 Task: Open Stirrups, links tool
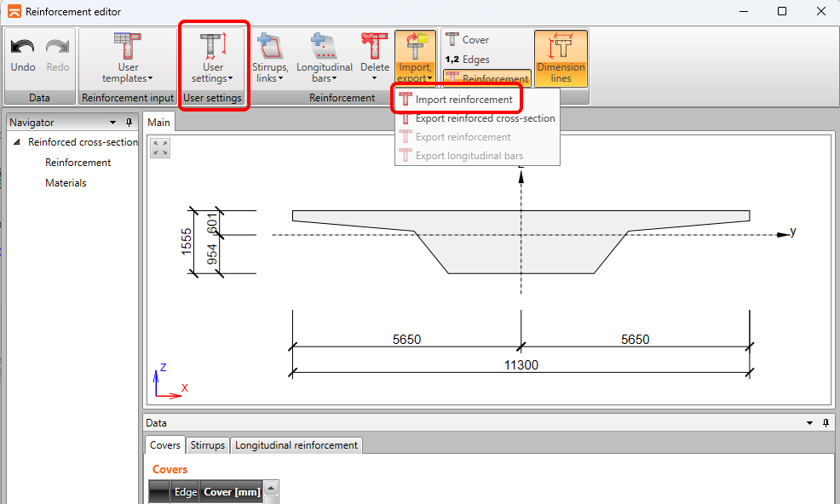tap(269, 58)
